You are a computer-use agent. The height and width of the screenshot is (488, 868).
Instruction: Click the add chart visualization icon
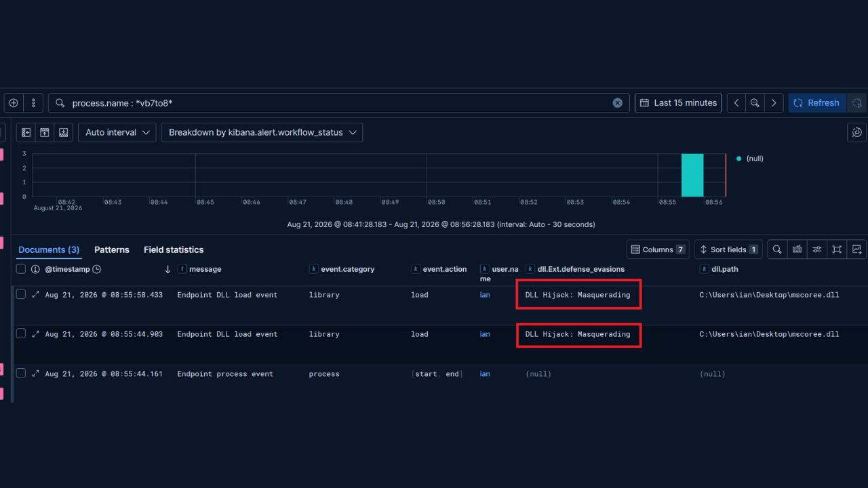[x=857, y=249]
